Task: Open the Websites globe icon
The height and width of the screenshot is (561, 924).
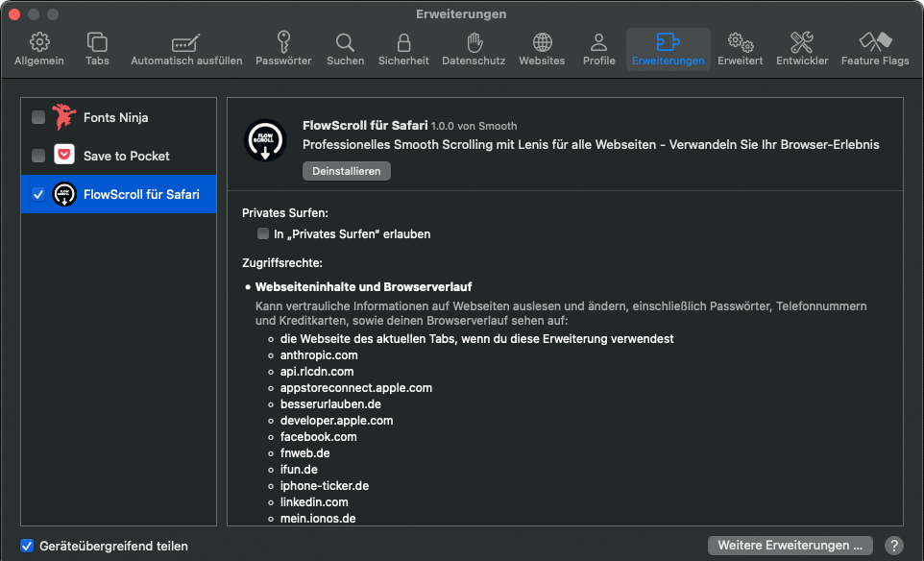Action: (x=542, y=49)
